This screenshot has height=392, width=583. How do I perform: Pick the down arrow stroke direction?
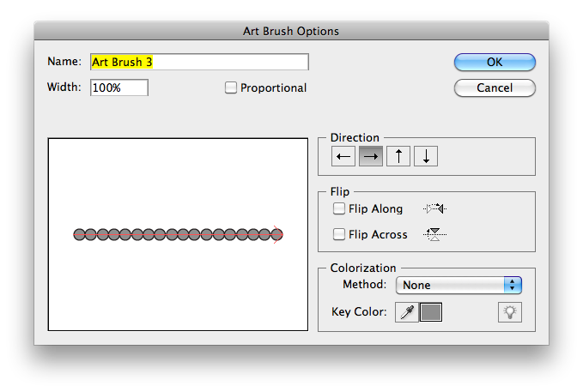click(x=426, y=156)
